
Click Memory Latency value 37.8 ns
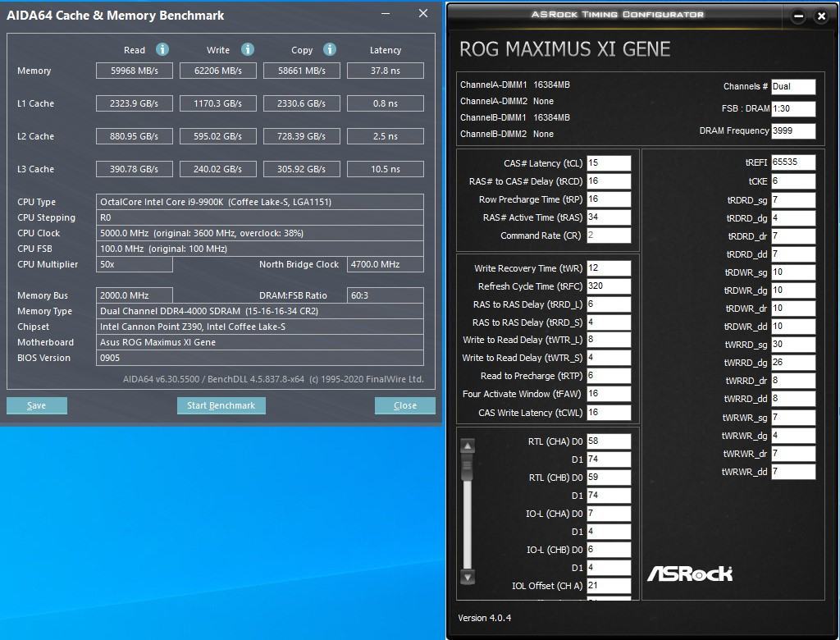click(386, 71)
